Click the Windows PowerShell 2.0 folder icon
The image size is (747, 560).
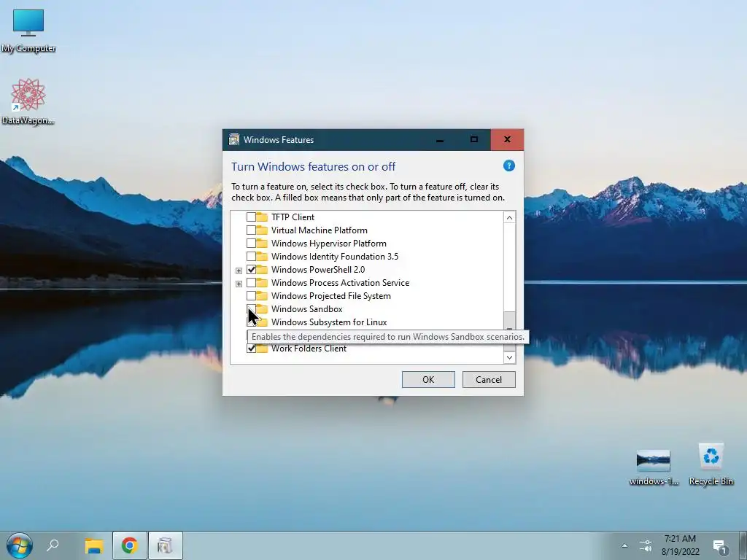coord(262,270)
